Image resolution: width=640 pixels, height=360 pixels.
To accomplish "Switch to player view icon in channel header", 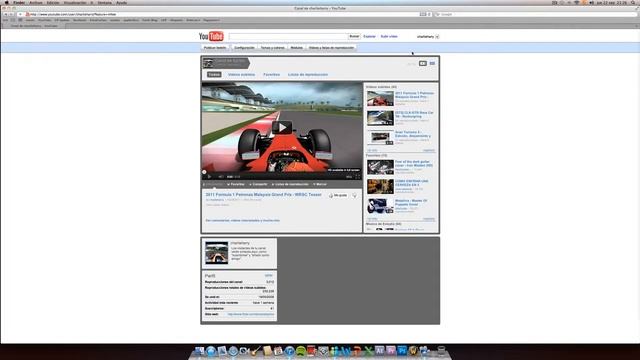I will tap(423, 63).
